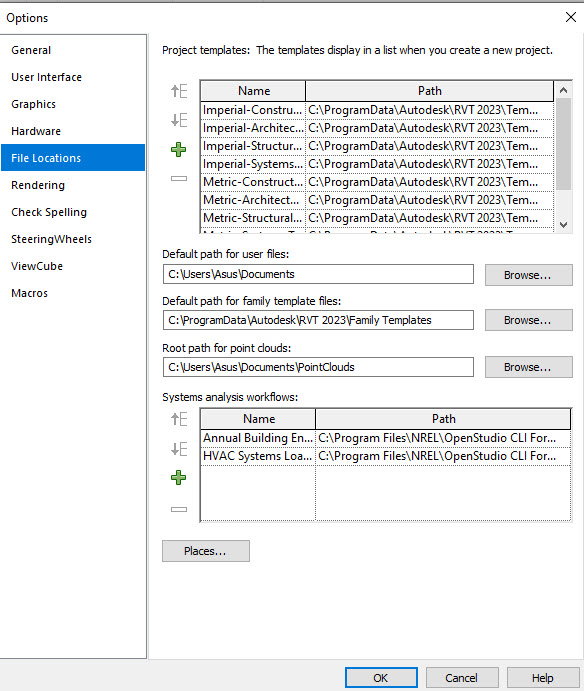Select the SteeringWheels category
The image size is (584, 691).
[52, 239]
